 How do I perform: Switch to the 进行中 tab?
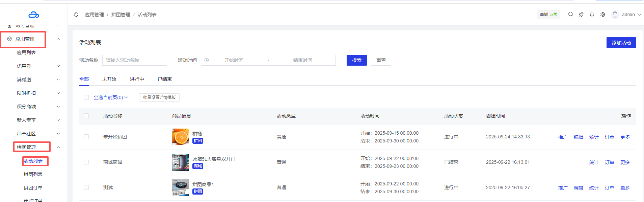(137, 79)
